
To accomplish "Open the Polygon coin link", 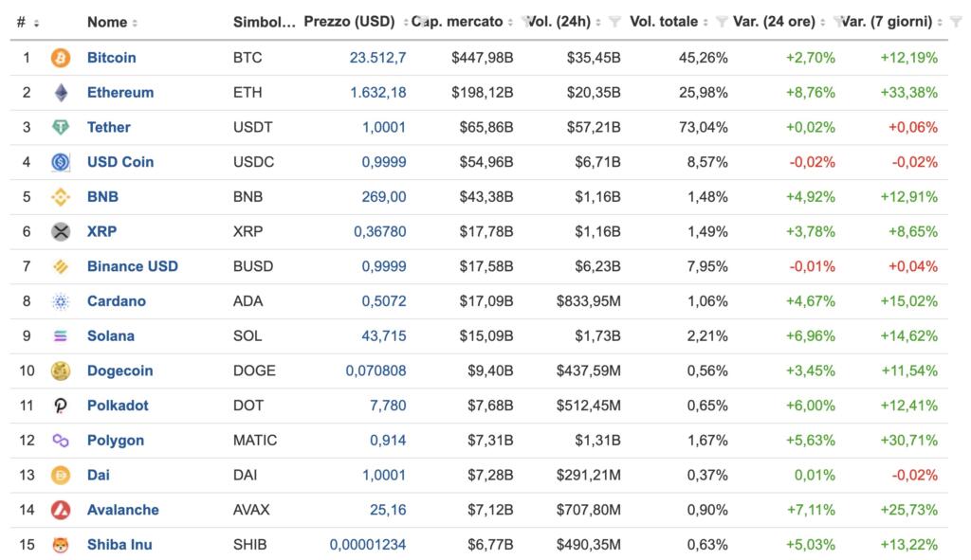I will [116, 441].
